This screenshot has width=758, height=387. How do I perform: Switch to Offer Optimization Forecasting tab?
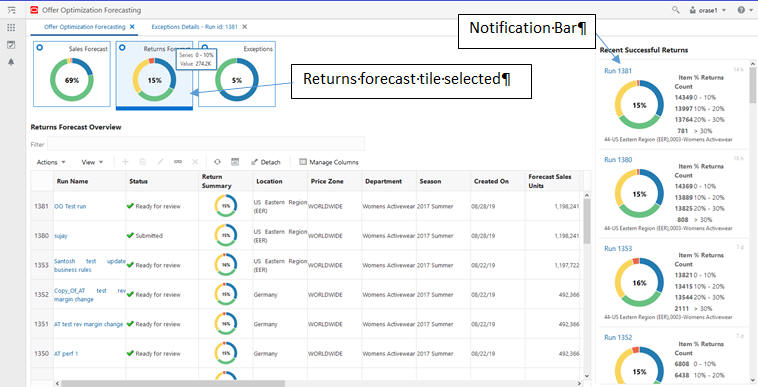85,27
